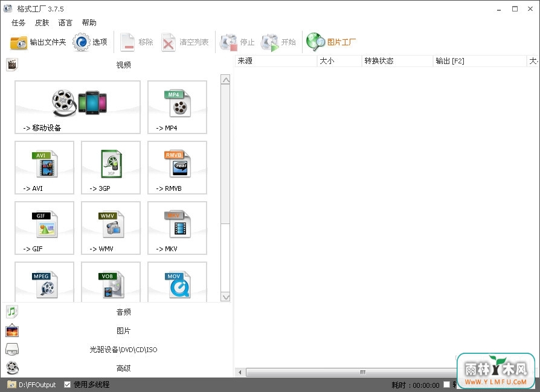Open the 输出文件夹 output folder button
The height and width of the screenshot is (392, 540).
point(38,42)
